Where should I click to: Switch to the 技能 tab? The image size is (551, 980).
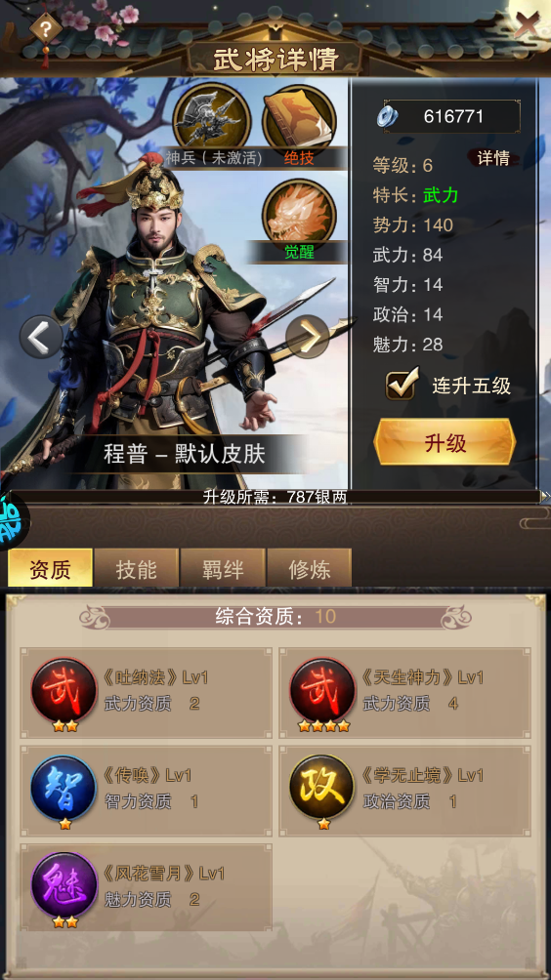[x=137, y=568]
